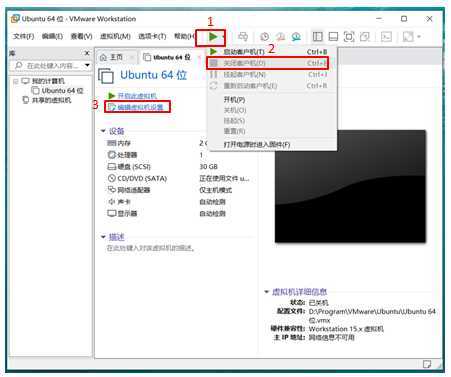Click the 内存 memory device icon
The height and width of the screenshot is (377, 451).
click(x=111, y=143)
